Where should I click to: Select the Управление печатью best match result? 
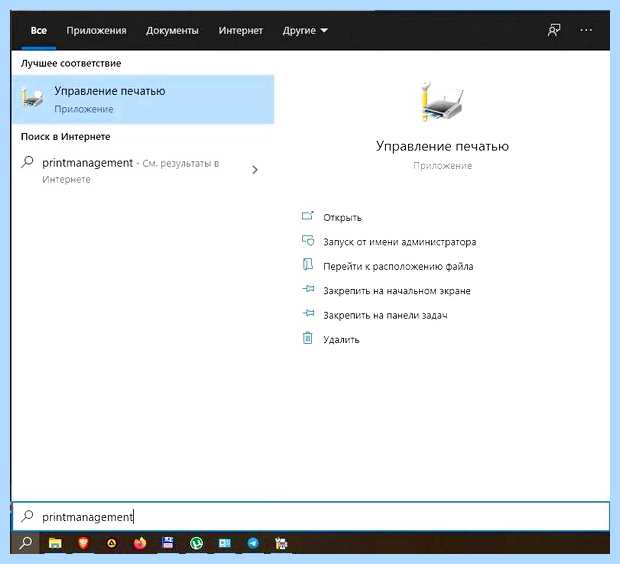tap(143, 99)
